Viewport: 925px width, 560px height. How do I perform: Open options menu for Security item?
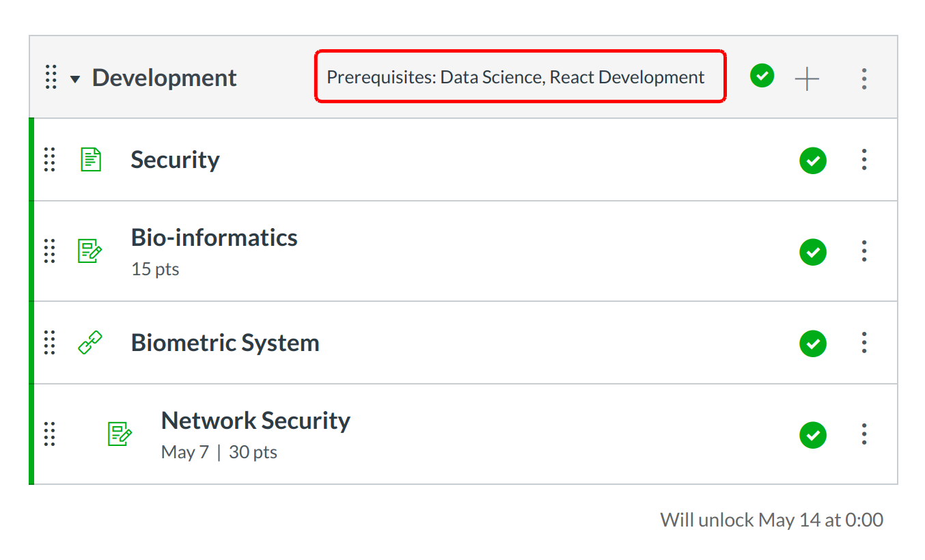click(x=864, y=160)
